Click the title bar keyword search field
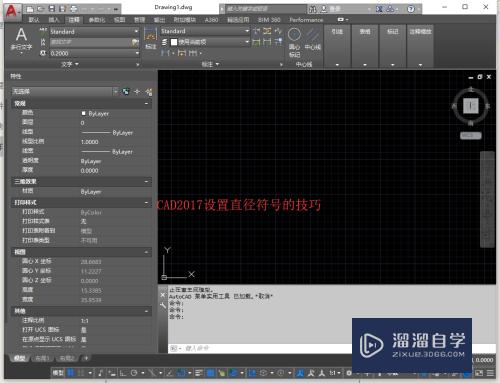Viewport: 500px width, 383px height. click(266, 9)
